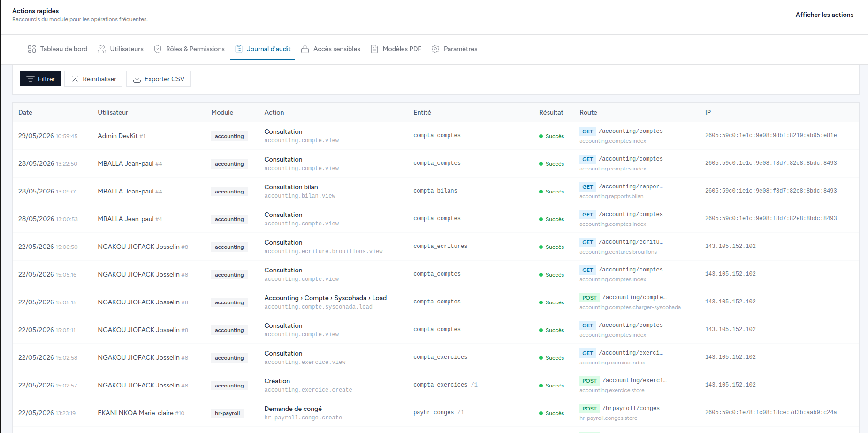Click the Demande de congé action

(x=293, y=409)
